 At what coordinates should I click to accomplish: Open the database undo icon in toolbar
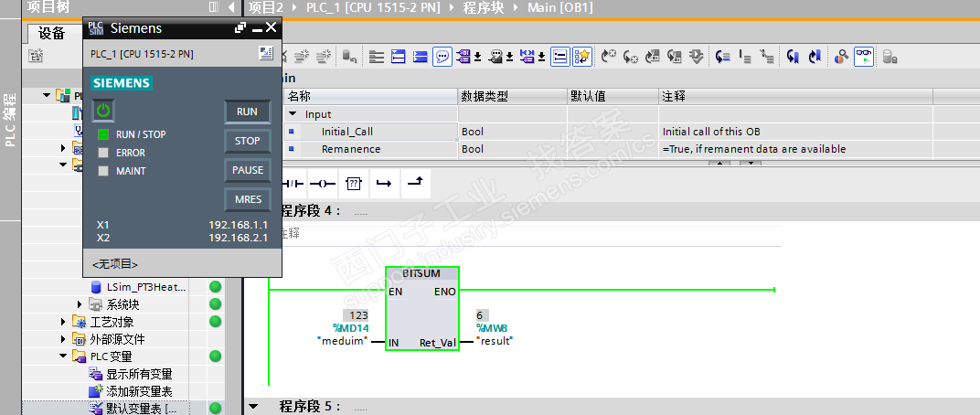point(349,57)
